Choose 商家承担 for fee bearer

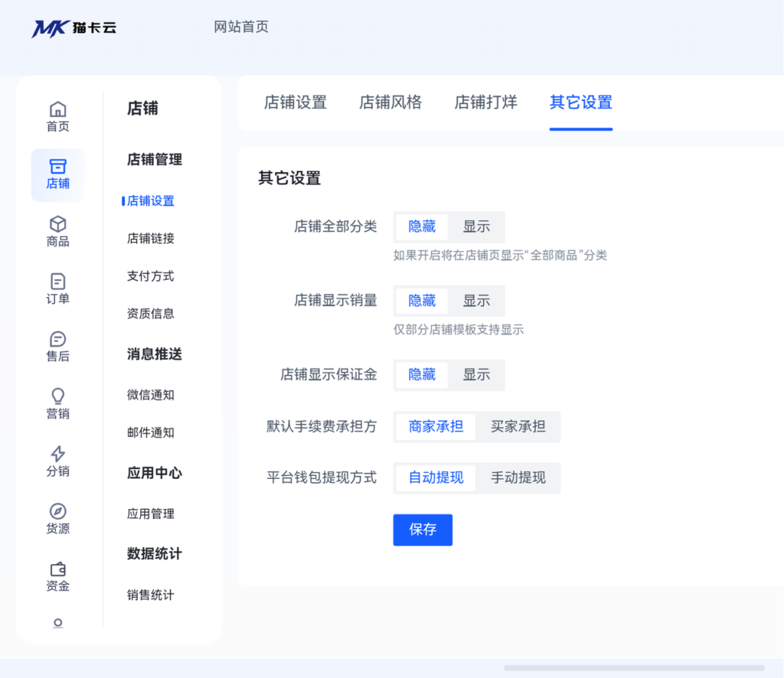[x=436, y=427]
